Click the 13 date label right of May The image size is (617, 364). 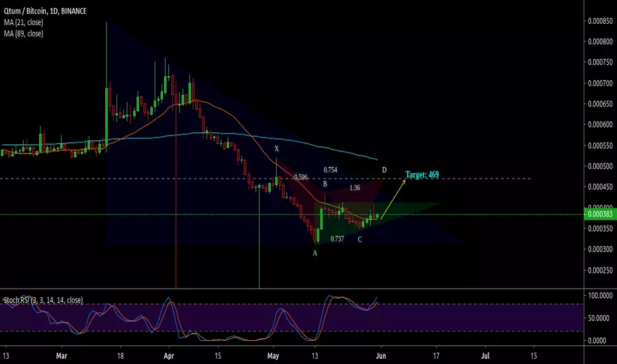pyautogui.click(x=314, y=356)
